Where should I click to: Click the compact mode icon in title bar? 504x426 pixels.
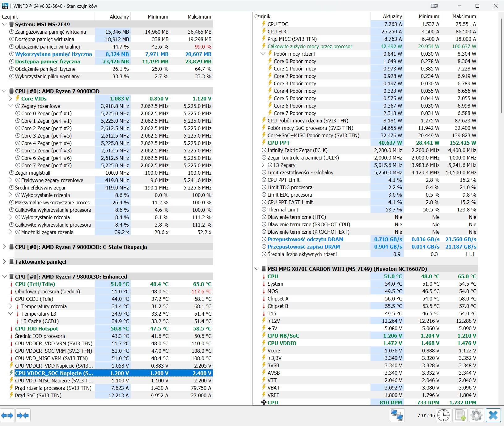pos(434,6)
